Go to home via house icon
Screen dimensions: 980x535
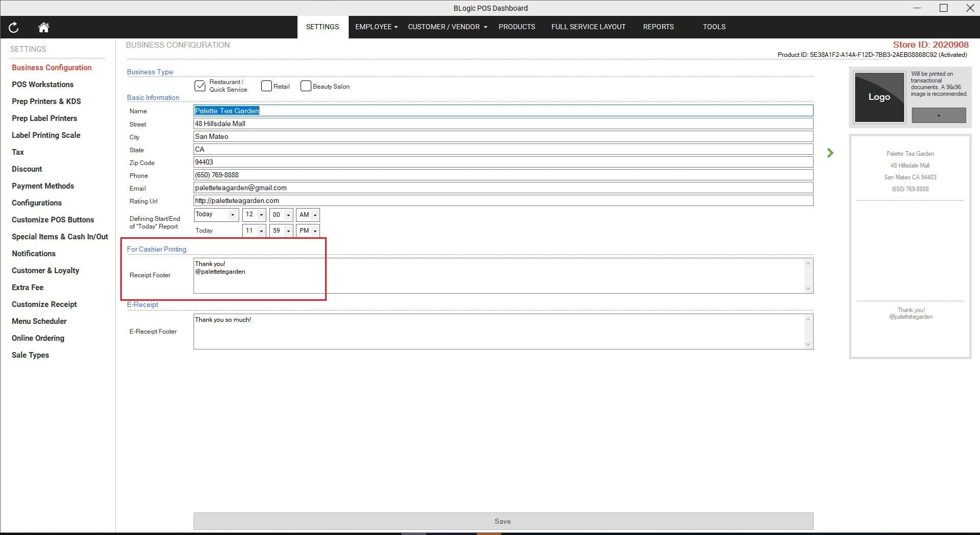[44, 27]
